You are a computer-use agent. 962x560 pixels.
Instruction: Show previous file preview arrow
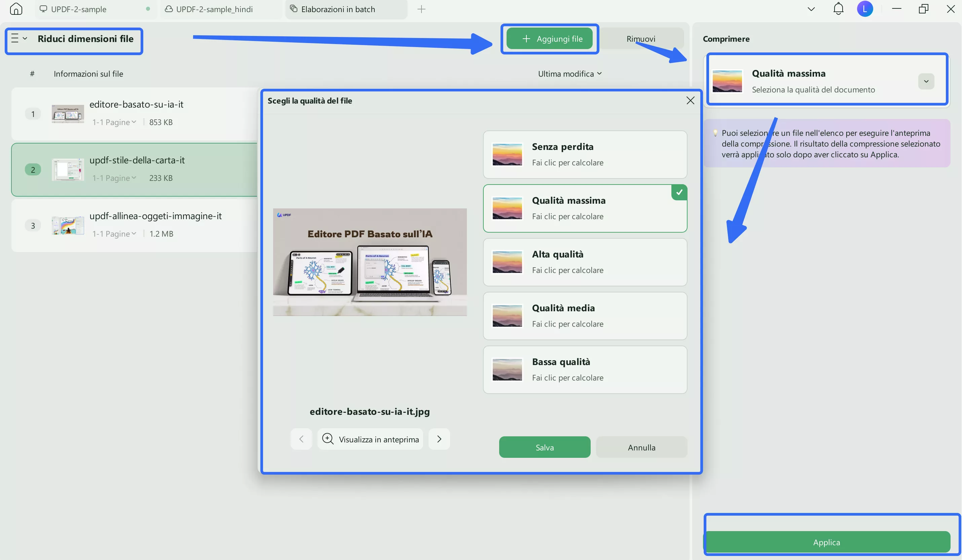point(301,439)
